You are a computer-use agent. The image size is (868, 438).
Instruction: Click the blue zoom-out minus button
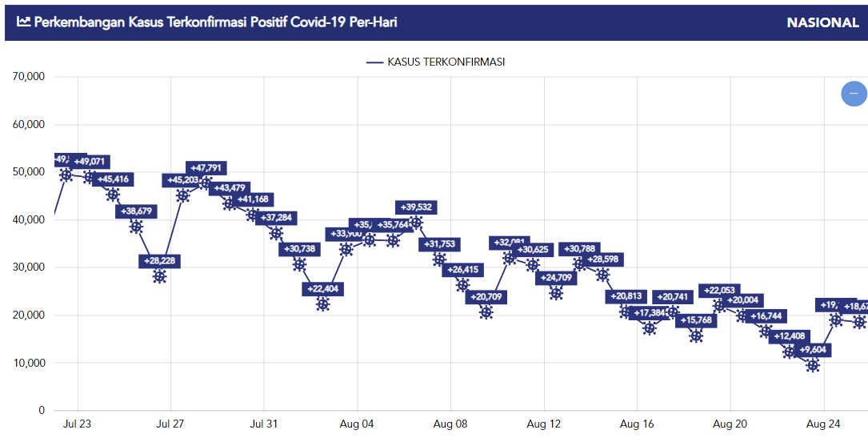854,93
